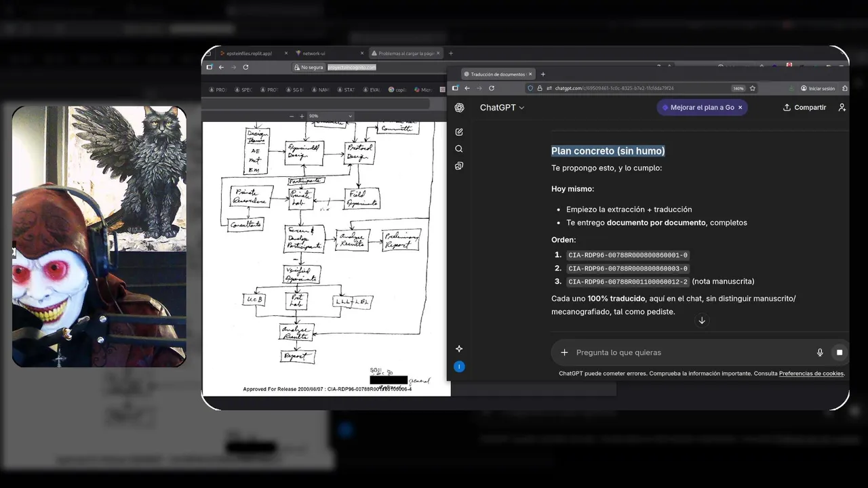Go back in the rear browser window
Screen dimensions: 868x488
click(x=221, y=67)
